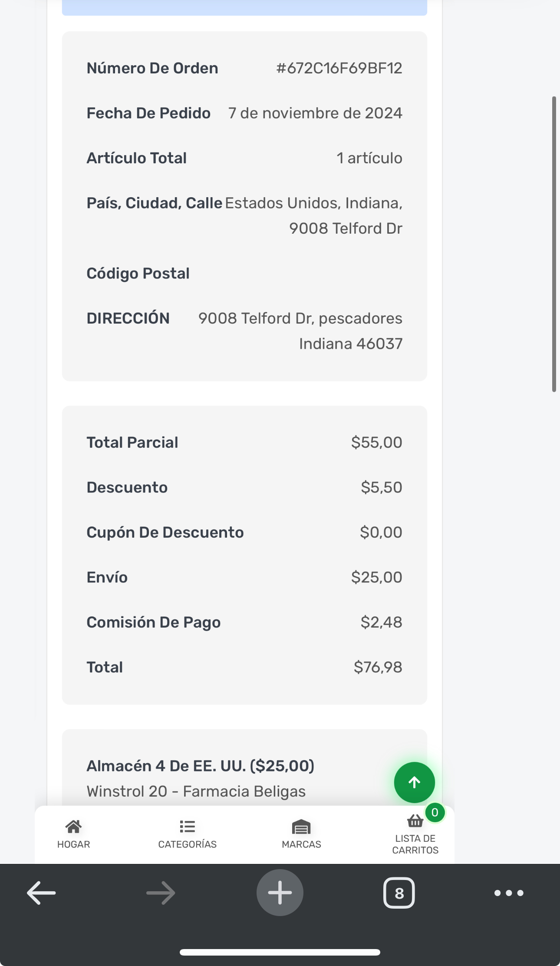
Task: Tap the total amount $76,98
Action: point(378,667)
